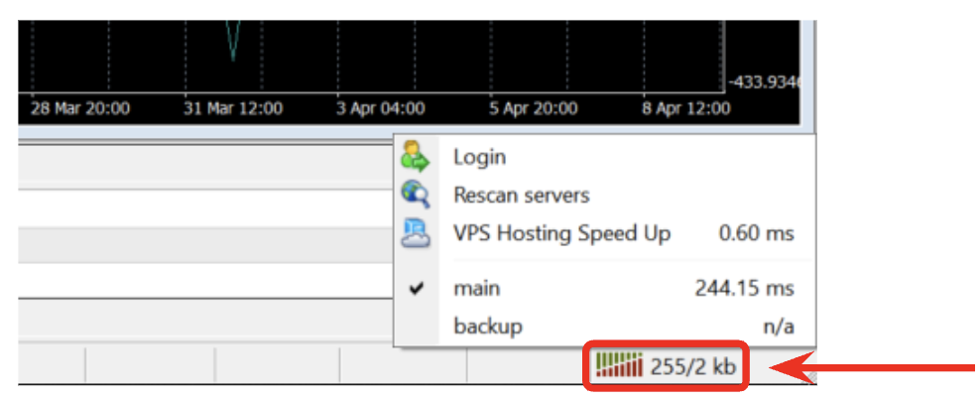Viewport: 980px width, 401px height.
Task: Open VPS Hosting Speed Up option
Action: (x=561, y=234)
